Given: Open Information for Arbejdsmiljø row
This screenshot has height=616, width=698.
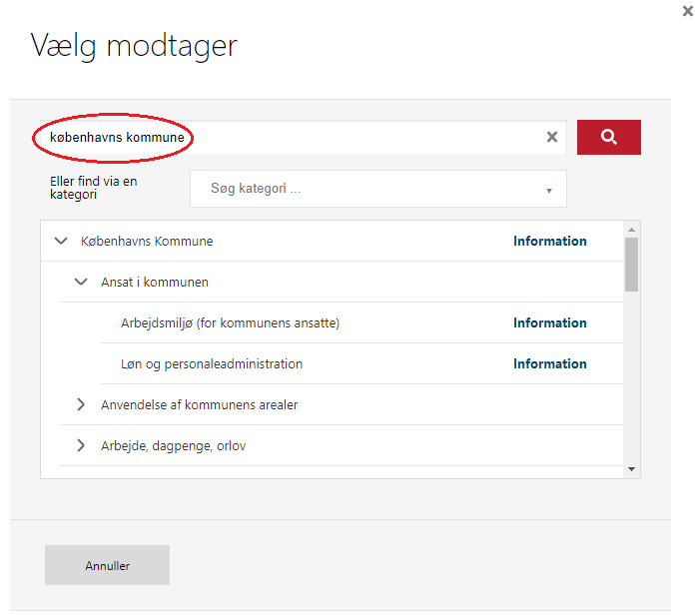Looking at the screenshot, I should click(x=550, y=322).
